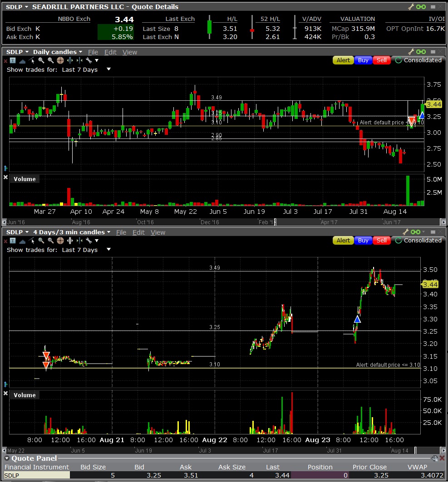Click the green chain link icon in Quote Details header

pyautogui.click(x=421, y=7)
